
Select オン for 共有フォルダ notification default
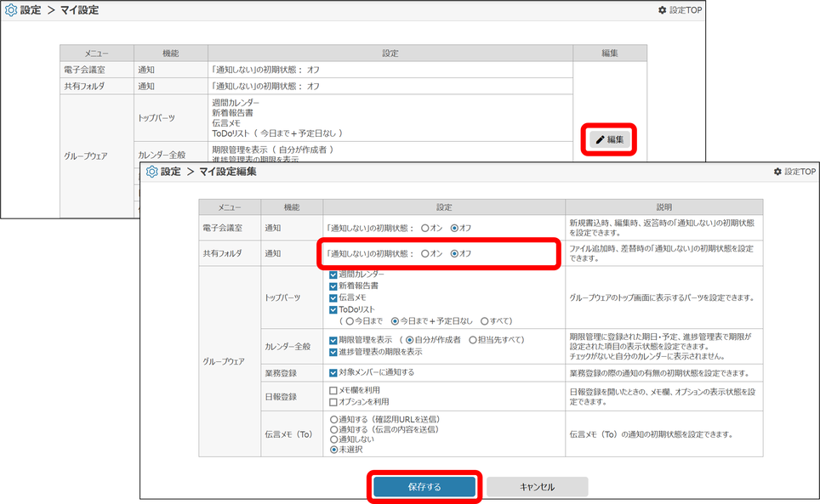(425, 253)
